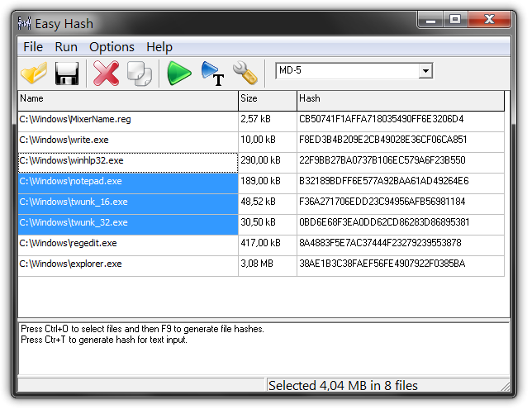The image size is (532, 414).
Task: Click hash starting with F8ED3B4B209E
Action: point(401,142)
